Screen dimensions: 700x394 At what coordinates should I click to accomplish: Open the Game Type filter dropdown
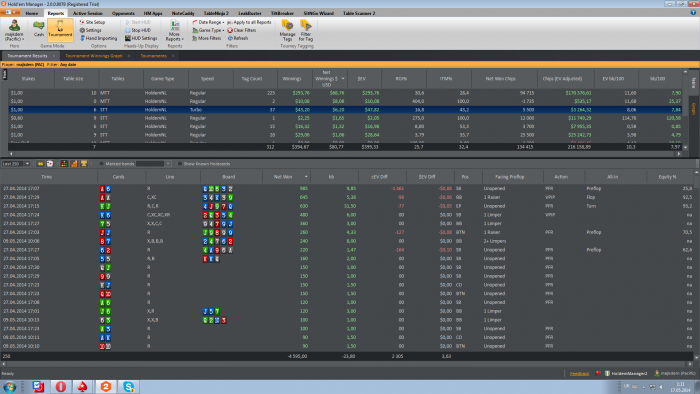click(x=208, y=30)
